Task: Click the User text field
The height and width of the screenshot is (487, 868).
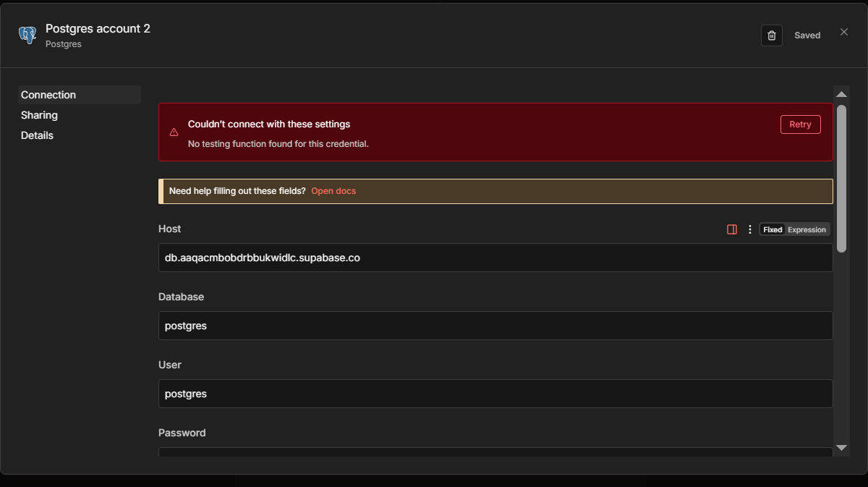Action: pyautogui.click(x=495, y=394)
